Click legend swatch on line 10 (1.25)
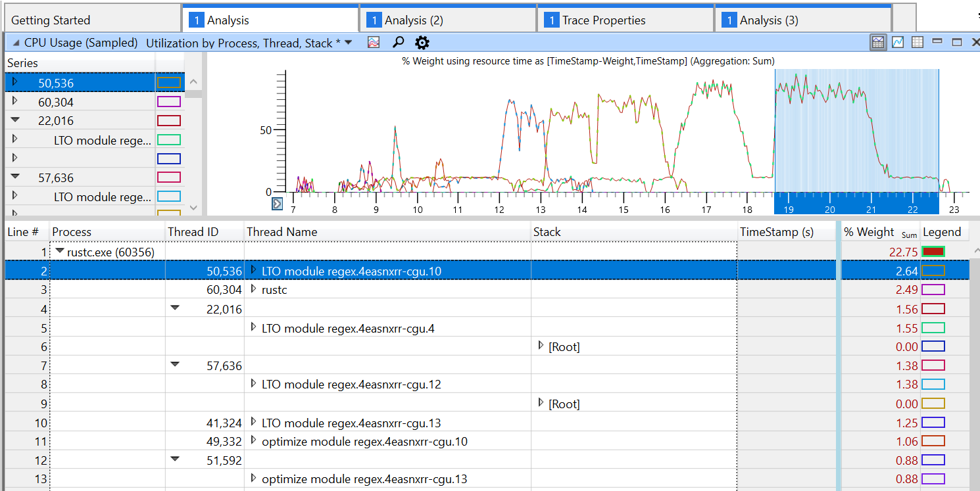This screenshot has width=980, height=491. click(x=933, y=423)
